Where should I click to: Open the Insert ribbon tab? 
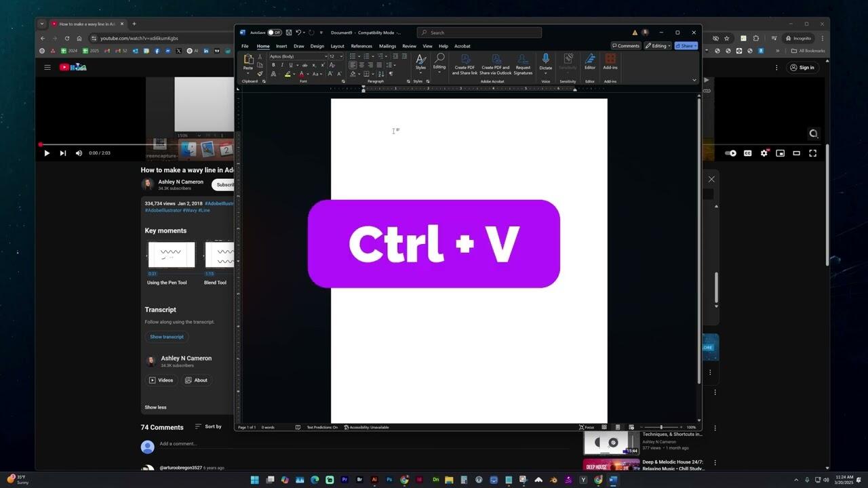tap(281, 46)
